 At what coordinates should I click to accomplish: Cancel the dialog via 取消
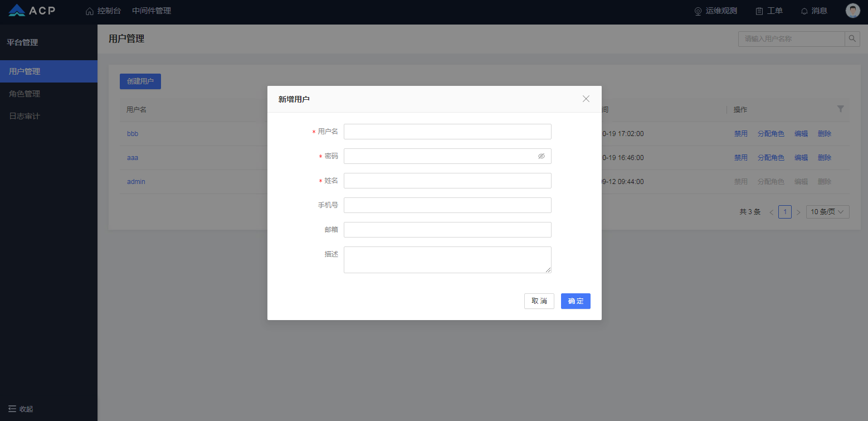click(x=539, y=301)
